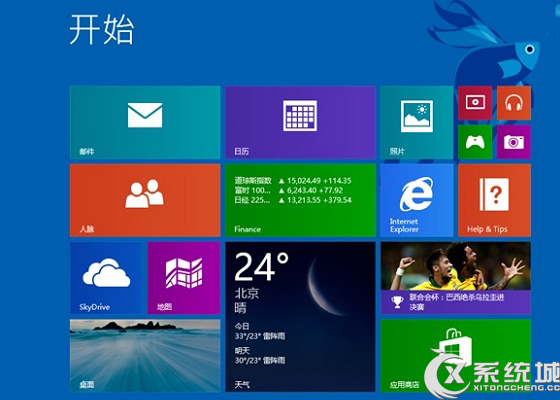The width and height of the screenshot is (560, 400).
Task: Open the Camera tile
Action: (514, 142)
